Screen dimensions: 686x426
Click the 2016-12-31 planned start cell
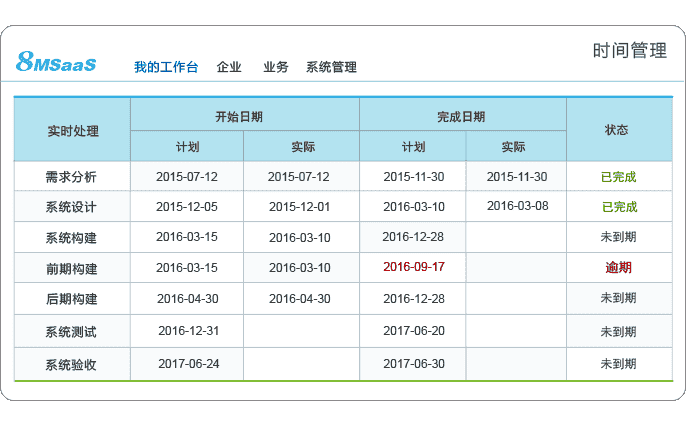pyautogui.click(x=189, y=331)
